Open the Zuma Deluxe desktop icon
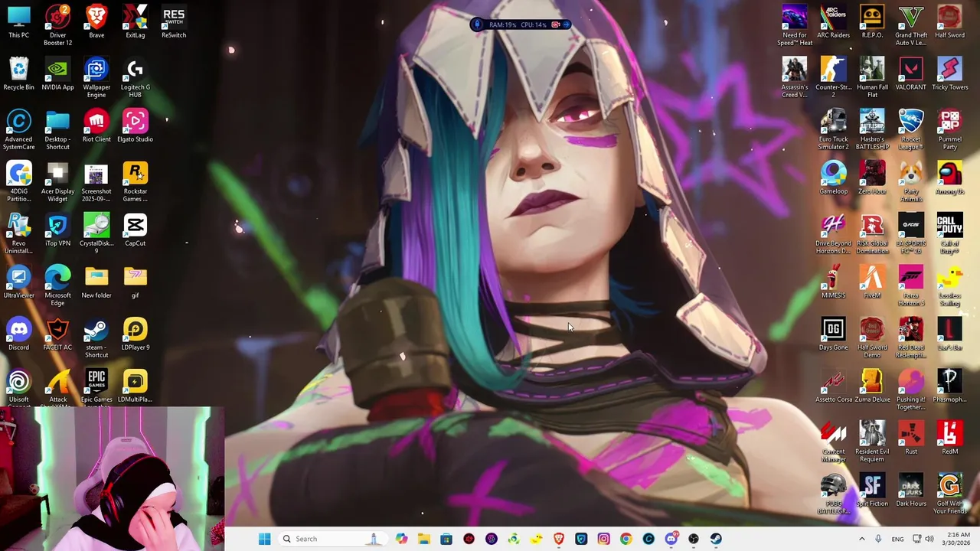 click(x=872, y=386)
